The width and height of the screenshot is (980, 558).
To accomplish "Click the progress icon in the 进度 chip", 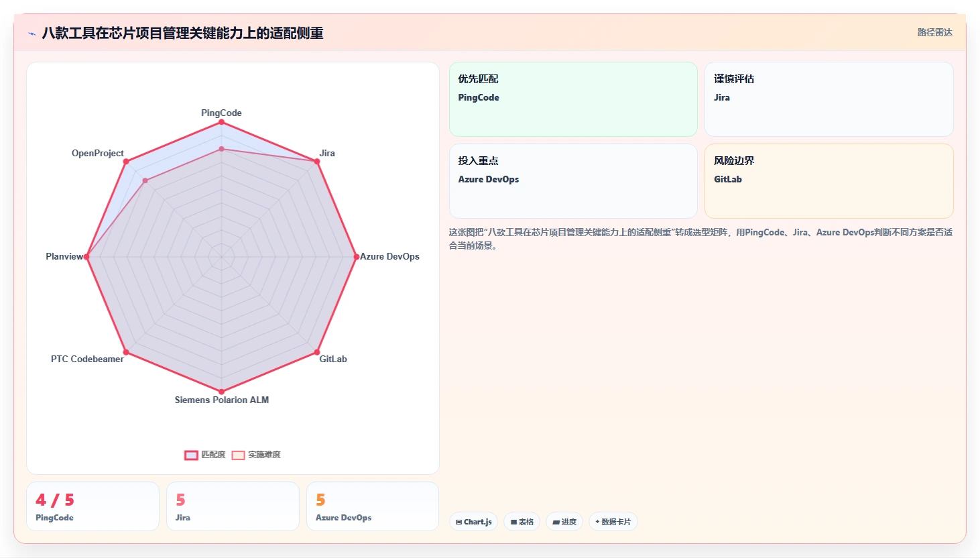I will coord(556,522).
